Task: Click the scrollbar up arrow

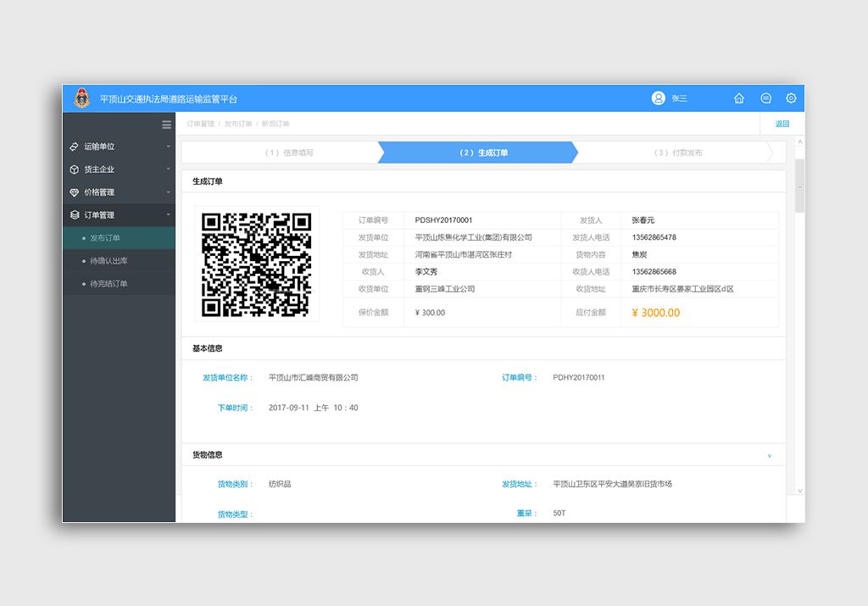Action: pyautogui.click(x=799, y=142)
